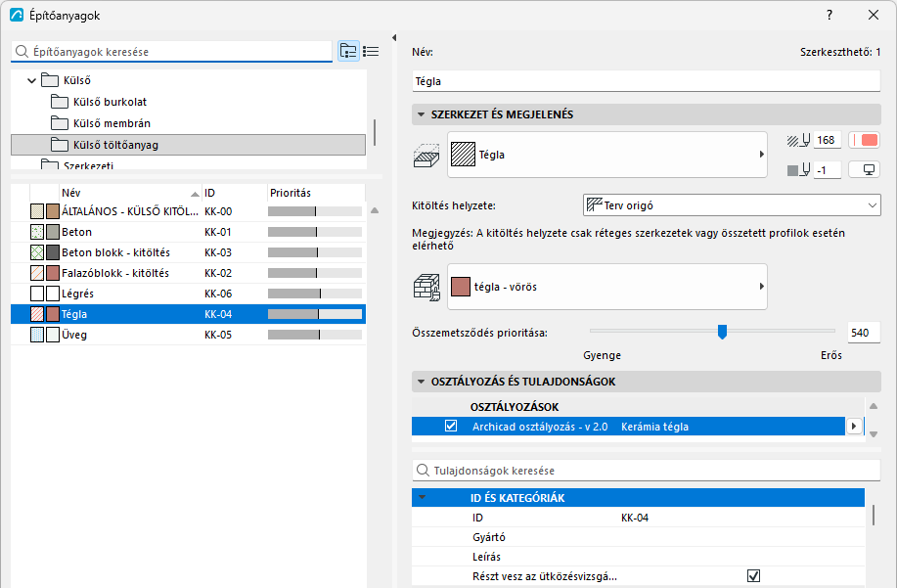Collapse ID ÉS KATEGÓRIÁK group
Screen dimensions: 897x588
(423, 498)
